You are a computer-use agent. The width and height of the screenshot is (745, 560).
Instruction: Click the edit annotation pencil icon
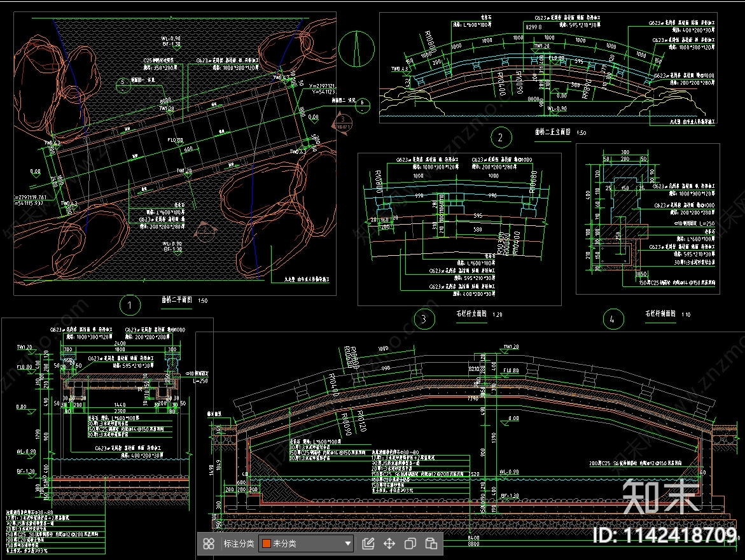[x=368, y=543]
